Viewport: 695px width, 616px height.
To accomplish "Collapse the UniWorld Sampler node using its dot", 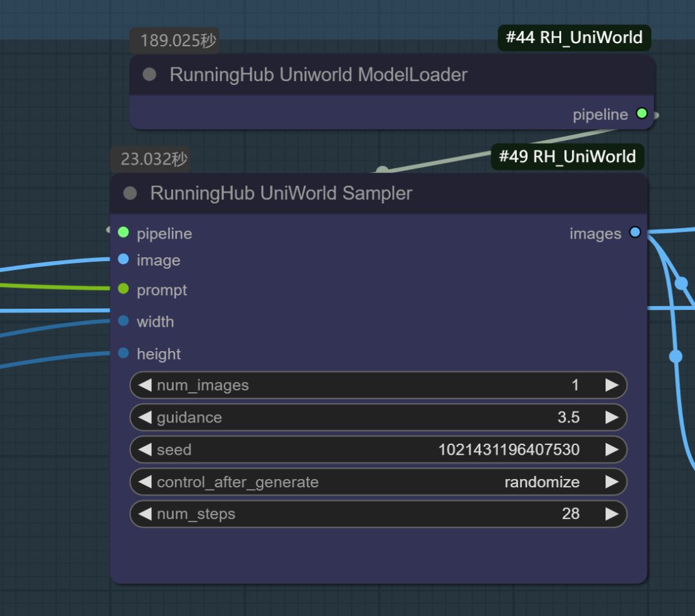I will click(x=130, y=193).
